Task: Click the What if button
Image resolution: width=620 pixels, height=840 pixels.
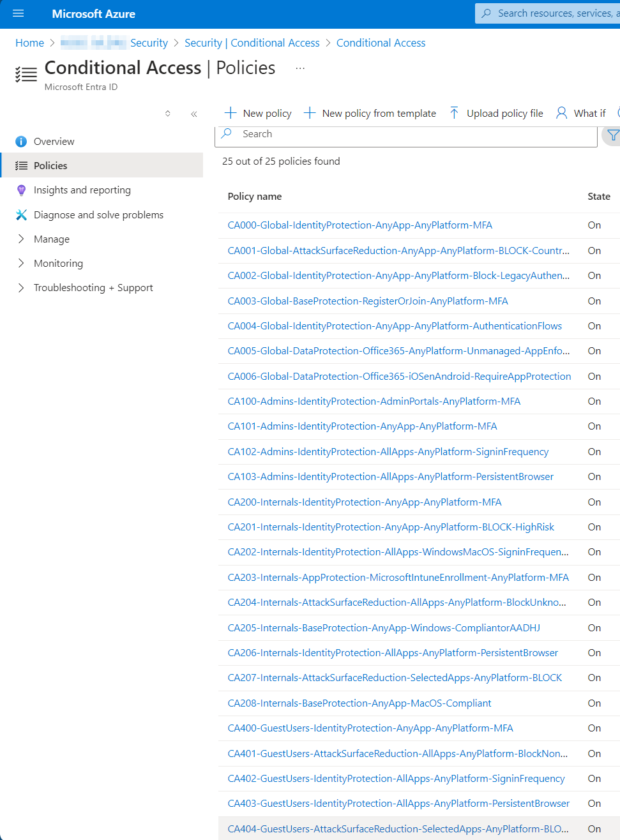Action: click(x=580, y=113)
